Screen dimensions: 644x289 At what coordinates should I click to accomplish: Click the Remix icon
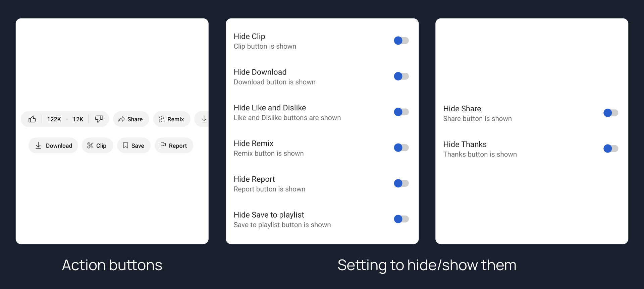point(162,119)
